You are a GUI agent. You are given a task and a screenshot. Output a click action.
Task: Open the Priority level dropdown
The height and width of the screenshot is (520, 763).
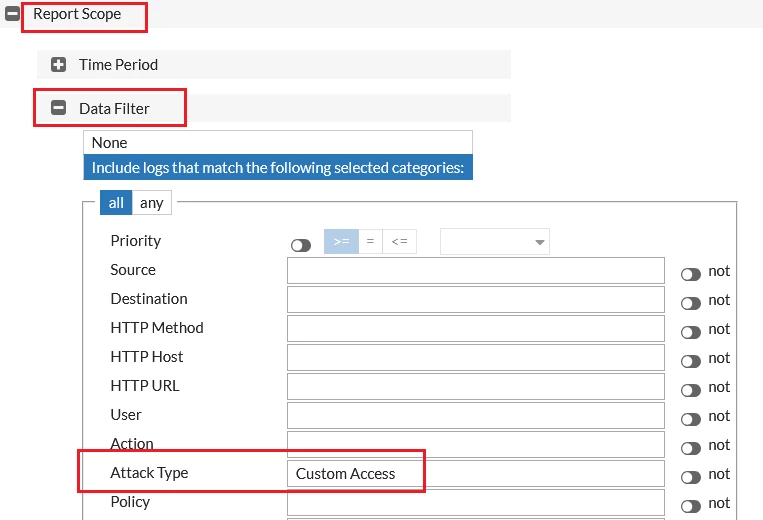(x=495, y=241)
